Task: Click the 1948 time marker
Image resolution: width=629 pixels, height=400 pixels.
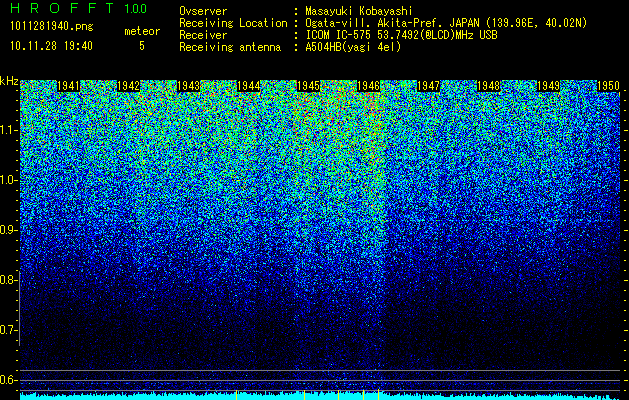Action: point(489,86)
